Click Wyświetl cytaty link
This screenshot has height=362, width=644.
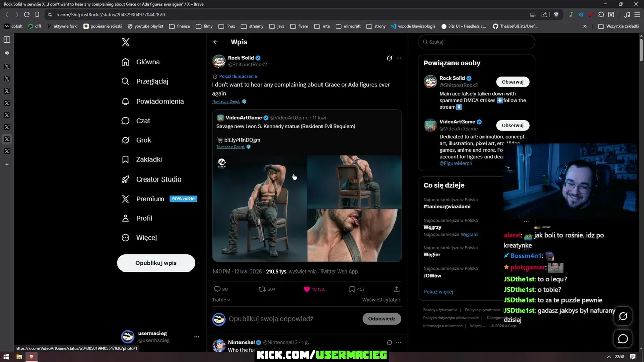(x=381, y=300)
